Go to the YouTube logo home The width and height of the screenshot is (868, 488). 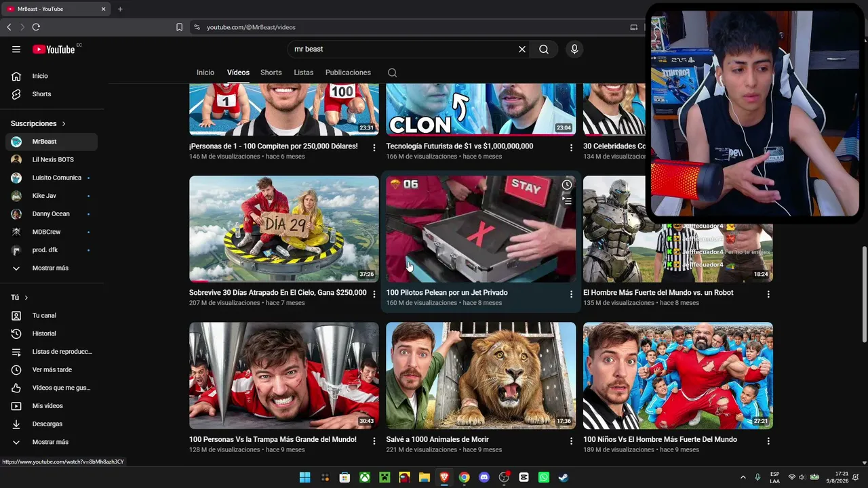(x=54, y=49)
